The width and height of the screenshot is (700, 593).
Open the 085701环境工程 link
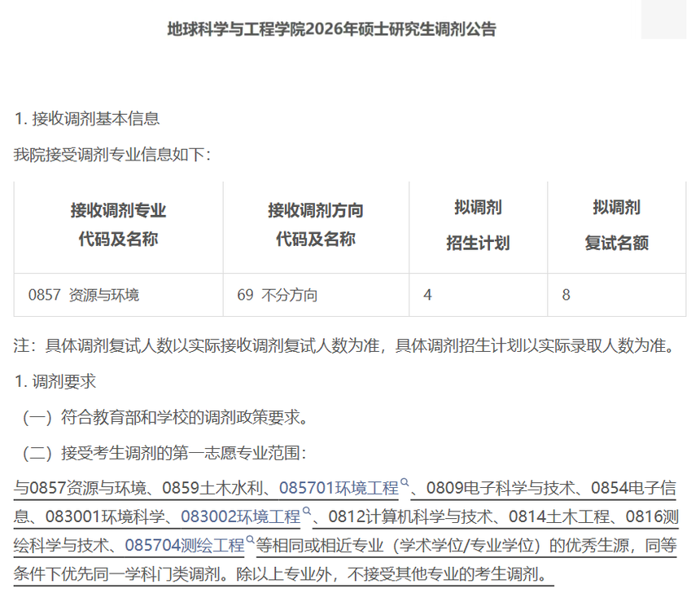click(x=339, y=488)
